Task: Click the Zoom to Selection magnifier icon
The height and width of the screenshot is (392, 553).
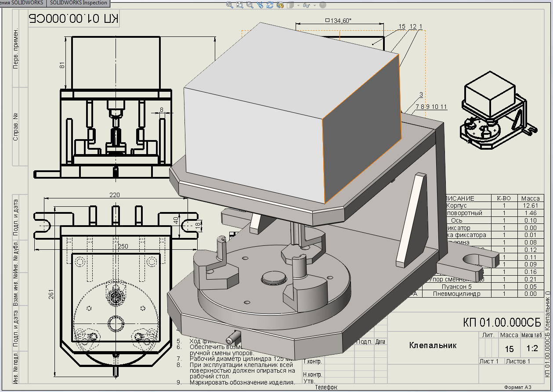Action: (x=249, y=5)
